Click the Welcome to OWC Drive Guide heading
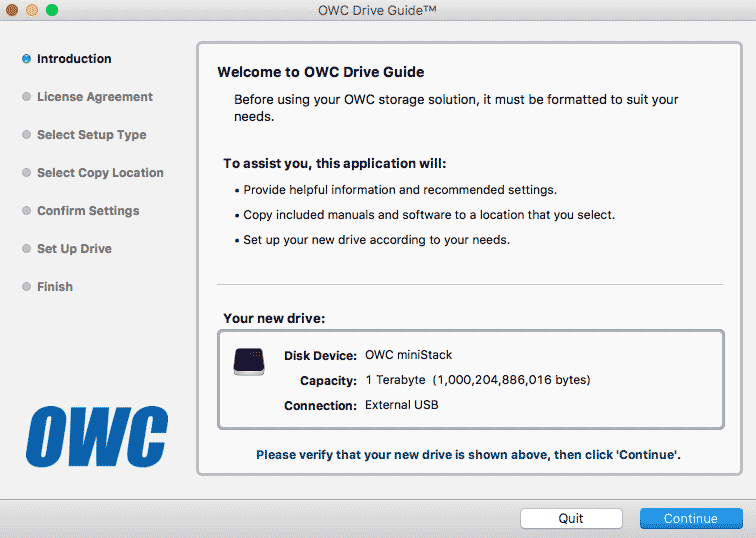 (x=320, y=72)
